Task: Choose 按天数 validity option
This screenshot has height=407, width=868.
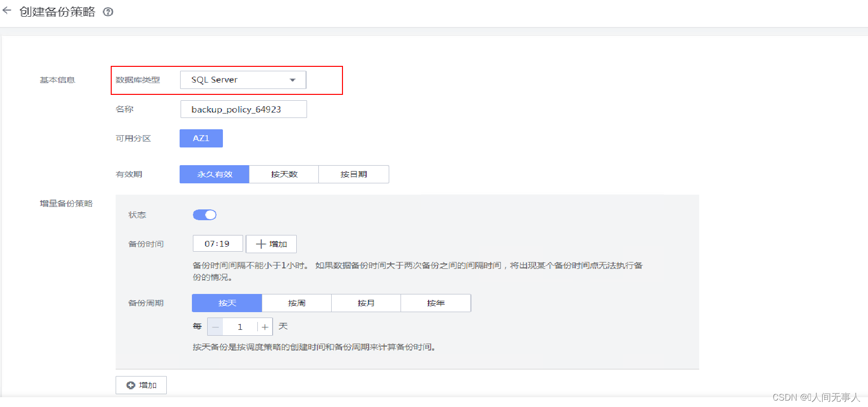Action: point(284,174)
